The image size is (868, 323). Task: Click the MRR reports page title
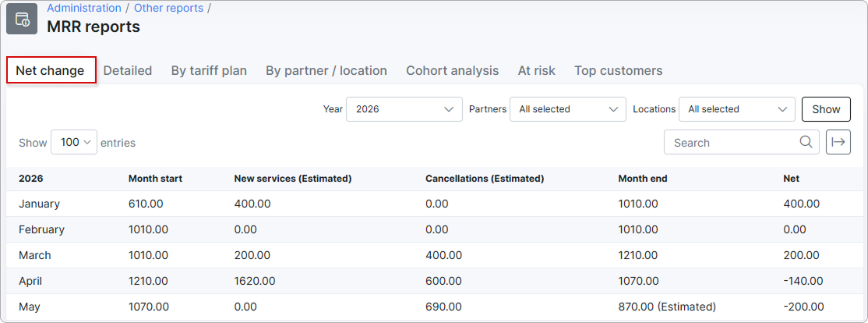point(94,27)
